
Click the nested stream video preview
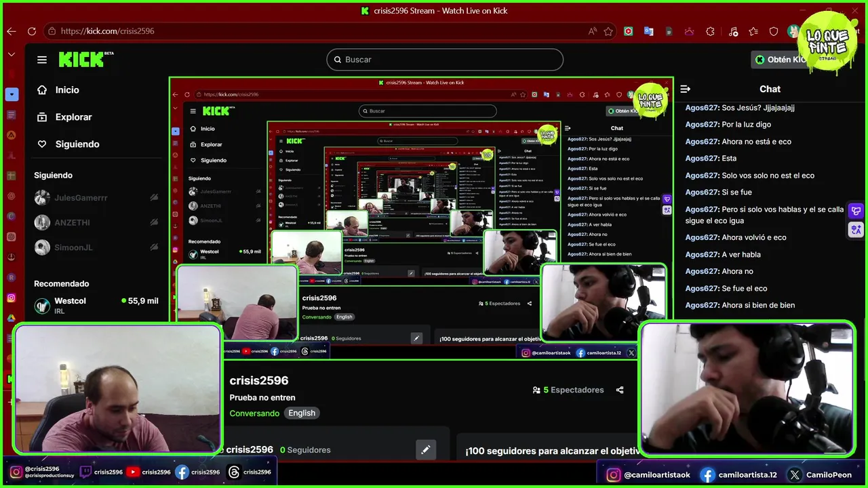pyautogui.click(x=420, y=218)
